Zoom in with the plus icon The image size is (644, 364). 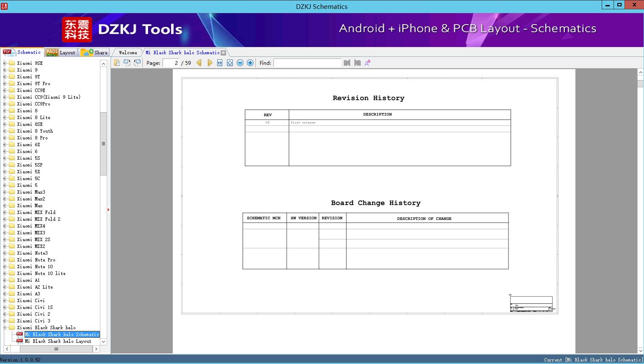(250, 63)
